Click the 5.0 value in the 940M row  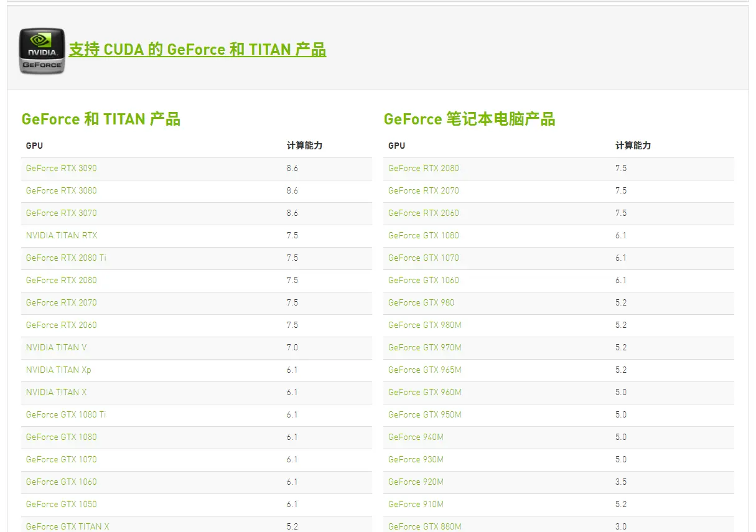tap(621, 437)
